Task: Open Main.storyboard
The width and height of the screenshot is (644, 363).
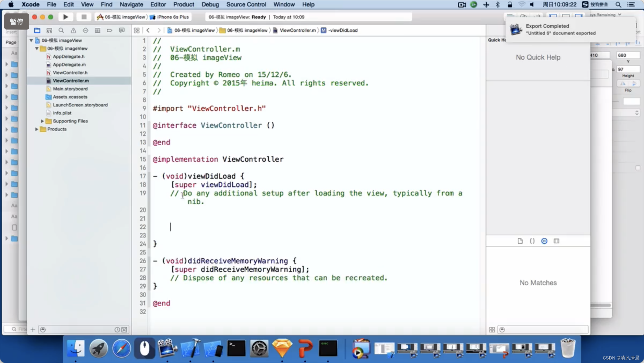Action: click(70, 89)
